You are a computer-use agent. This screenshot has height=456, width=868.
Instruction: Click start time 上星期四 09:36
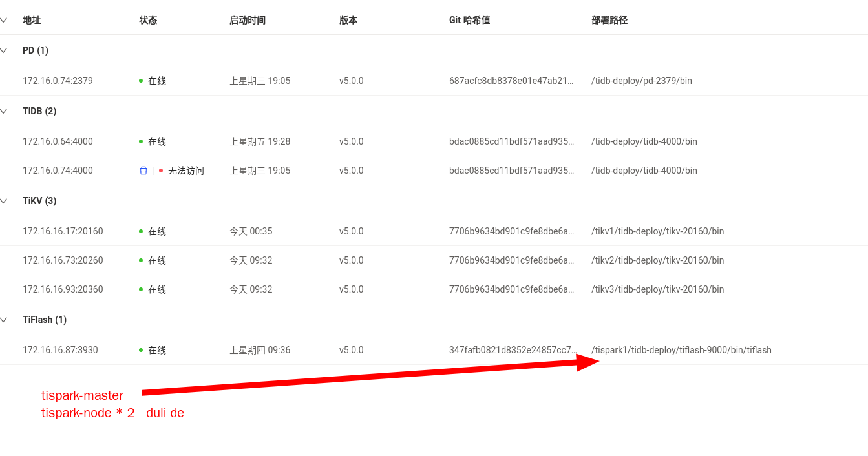tap(260, 350)
